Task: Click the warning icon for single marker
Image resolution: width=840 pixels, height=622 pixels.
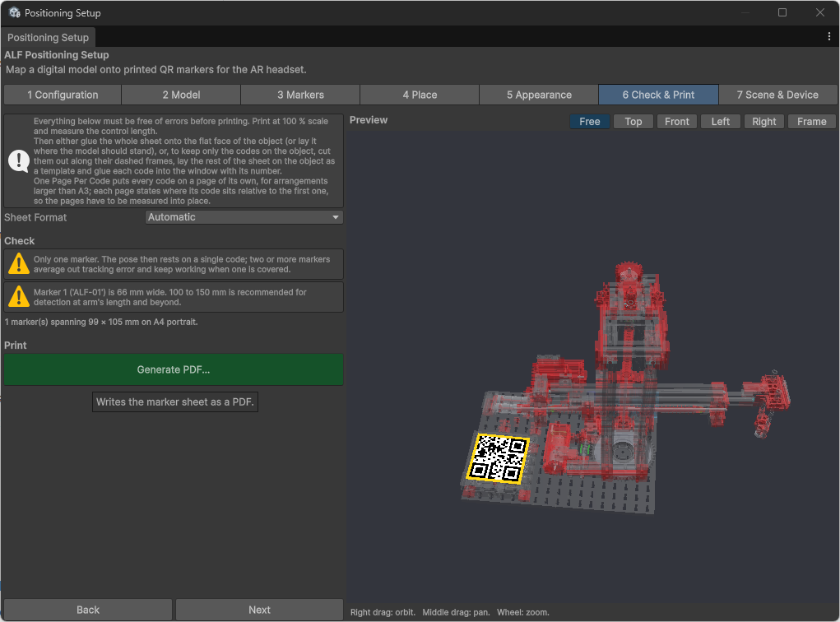Action: [19, 263]
